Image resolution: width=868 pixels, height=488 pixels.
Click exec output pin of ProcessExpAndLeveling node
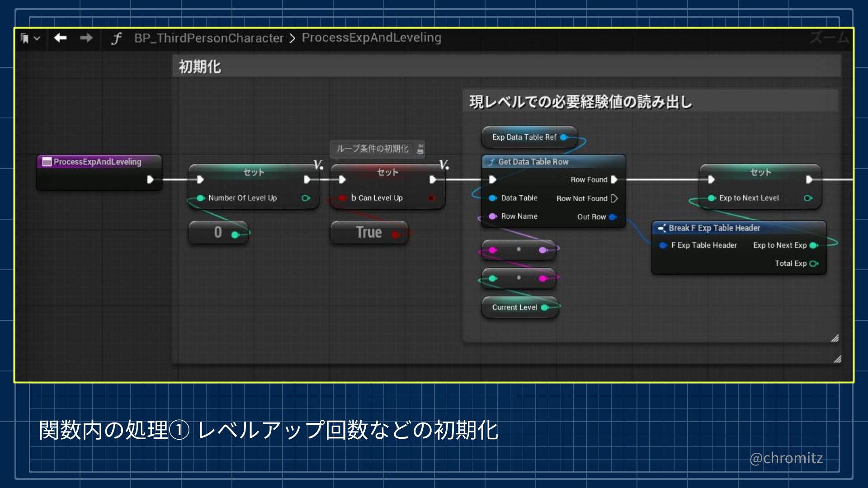pyautogui.click(x=150, y=180)
